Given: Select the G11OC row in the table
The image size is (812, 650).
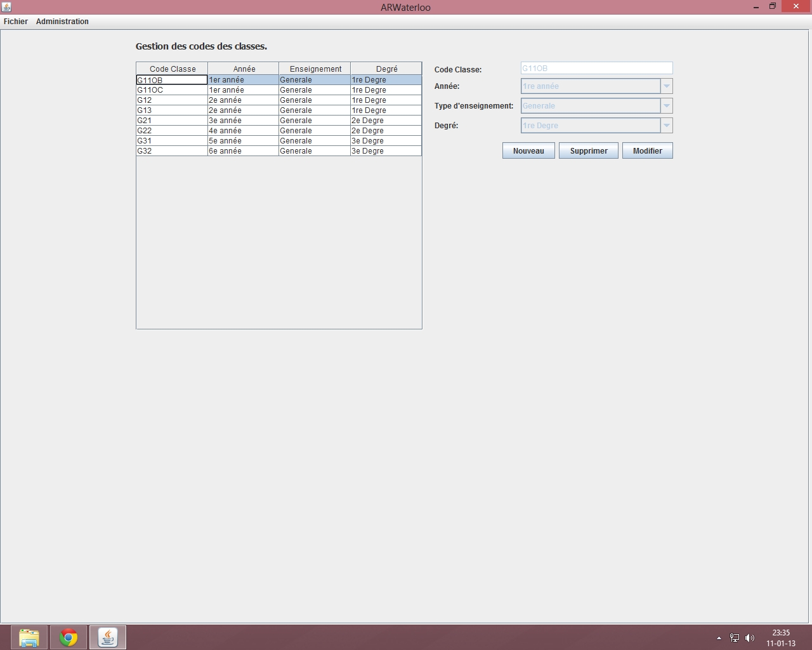Looking at the screenshot, I should tap(171, 90).
